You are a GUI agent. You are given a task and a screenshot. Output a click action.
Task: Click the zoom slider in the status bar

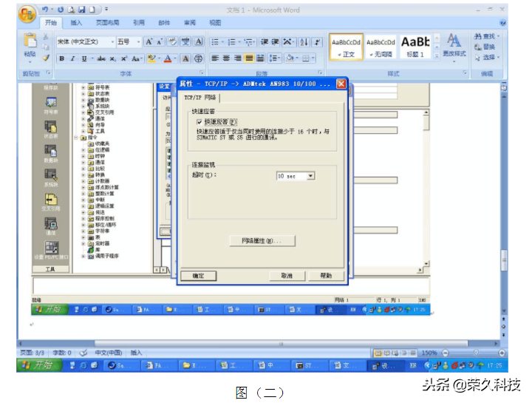474,353
